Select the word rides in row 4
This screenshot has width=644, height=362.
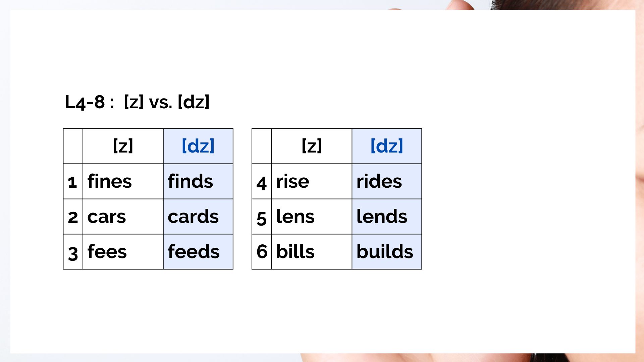[x=379, y=181]
